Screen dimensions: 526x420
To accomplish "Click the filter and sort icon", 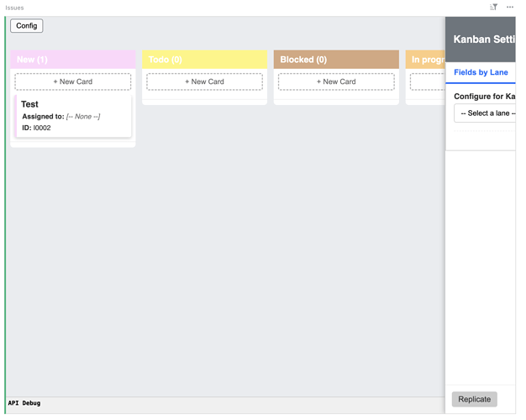I will [x=493, y=7].
